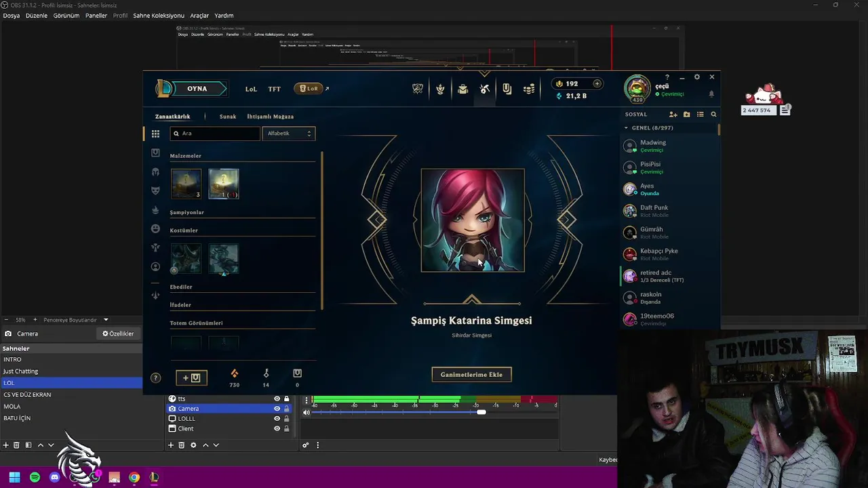The image size is (868, 488).
Task: Move selected scene down in OBS
Action: (x=51, y=445)
